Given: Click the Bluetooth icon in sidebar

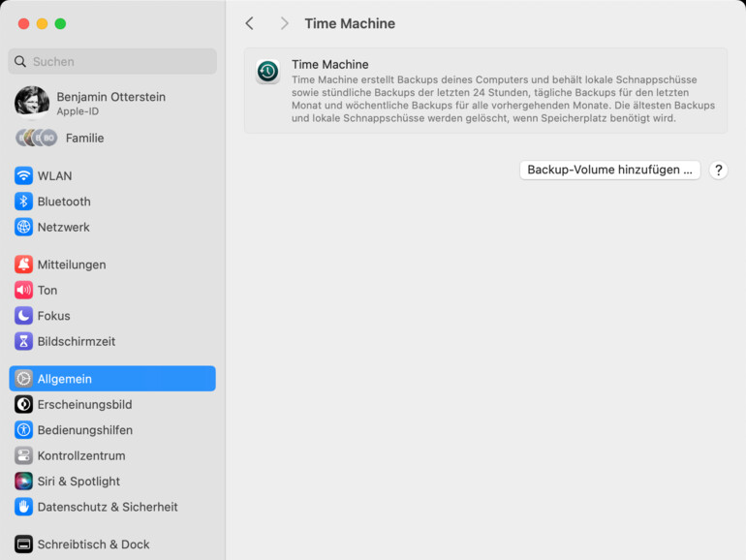Looking at the screenshot, I should (x=23, y=202).
